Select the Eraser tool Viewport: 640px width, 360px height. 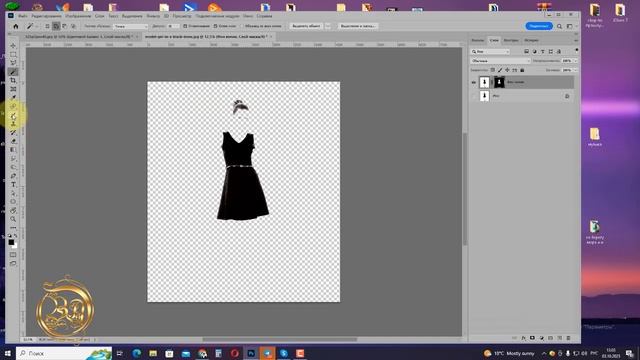coord(13,141)
